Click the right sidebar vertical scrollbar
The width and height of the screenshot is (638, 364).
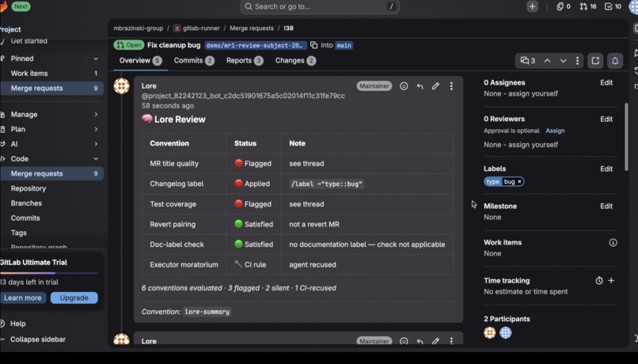(627, 137)
